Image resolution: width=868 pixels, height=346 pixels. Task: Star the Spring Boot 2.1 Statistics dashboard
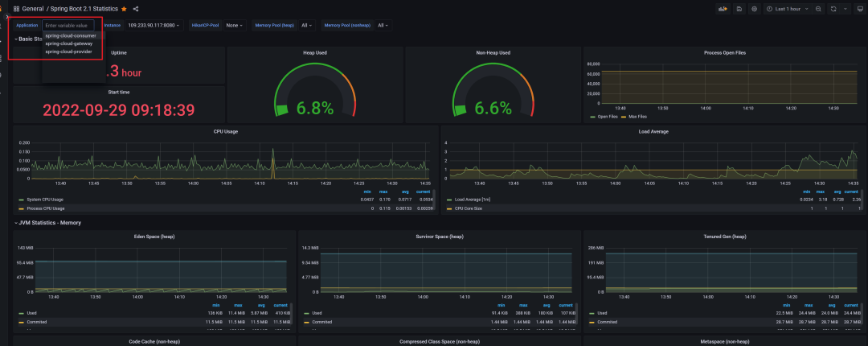click(124, 9)
